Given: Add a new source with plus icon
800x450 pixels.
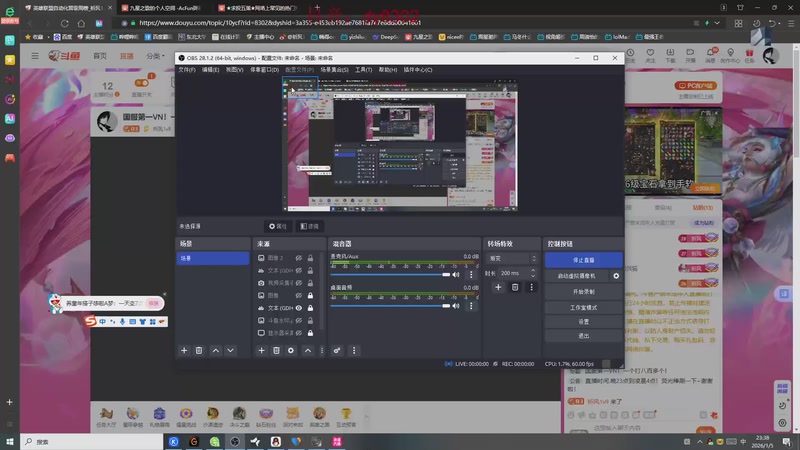Looking at the screenshot, I should point(261,351).
